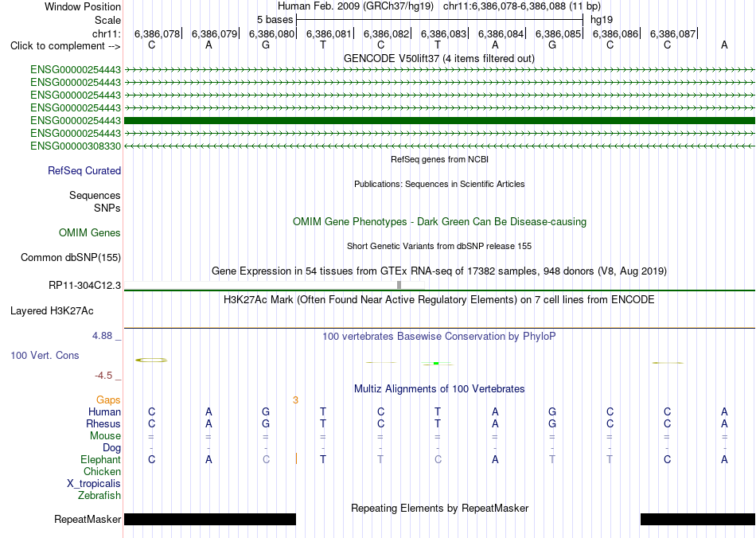Open 'Short Genetic Variants from dbSNP release 155' title
Image resolution: width=756 pixels, height=538 pixels.
pyautogui.click(x=439, y=246)
